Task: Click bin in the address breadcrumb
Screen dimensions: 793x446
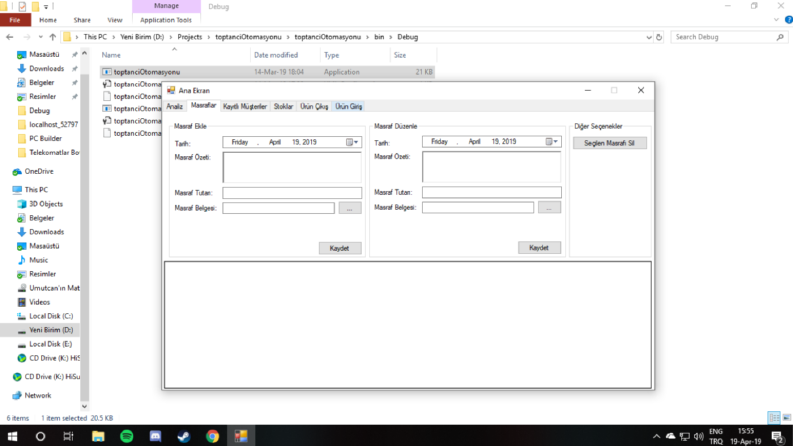Action: point(379,37)
